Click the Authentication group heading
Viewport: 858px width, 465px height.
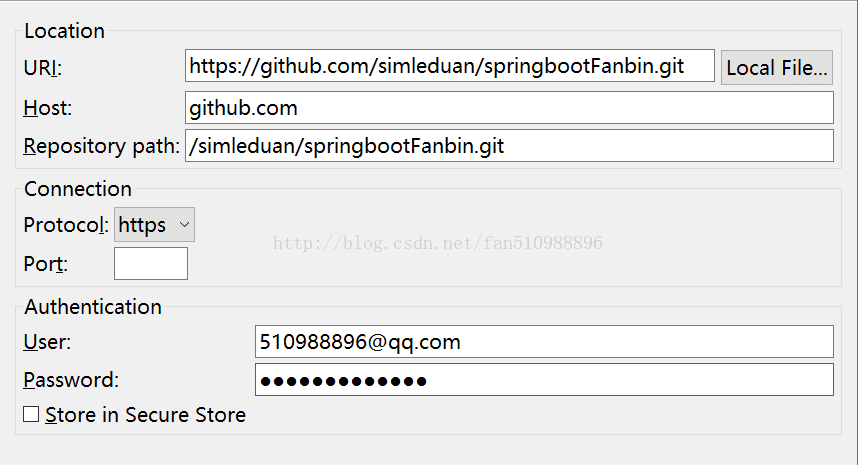point(93,307)
